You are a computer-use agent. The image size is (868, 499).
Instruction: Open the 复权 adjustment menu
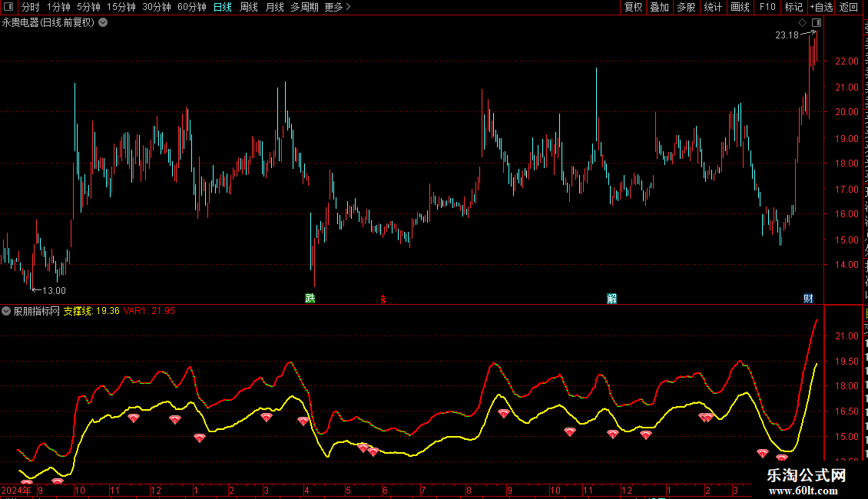(x=633, y=7)
